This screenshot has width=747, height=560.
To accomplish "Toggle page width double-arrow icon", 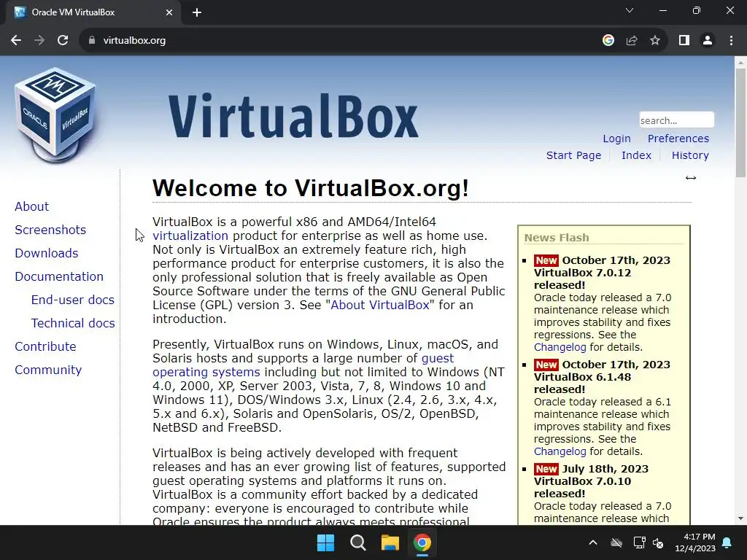I will pyautogui.click(x=690, y=178).
